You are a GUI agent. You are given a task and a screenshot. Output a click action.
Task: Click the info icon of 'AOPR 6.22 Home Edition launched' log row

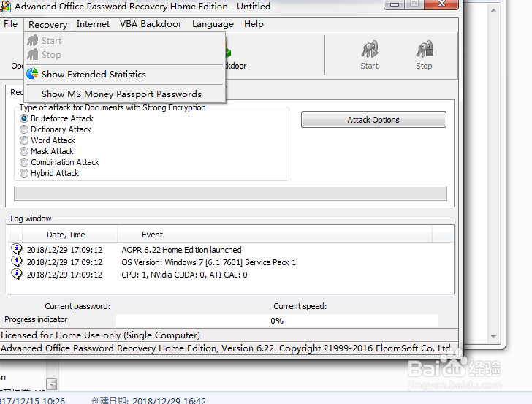17,249
